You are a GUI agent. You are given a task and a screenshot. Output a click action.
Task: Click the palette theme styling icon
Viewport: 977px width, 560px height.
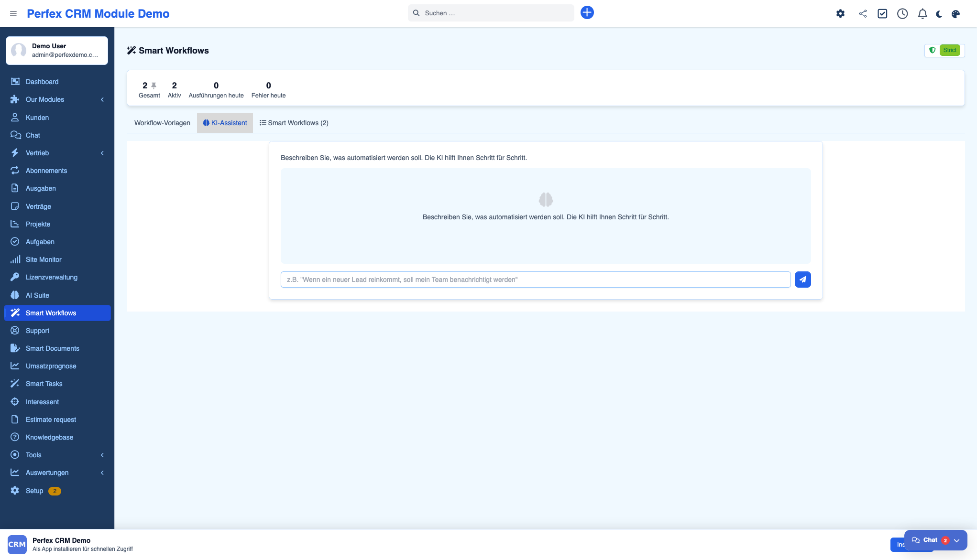955,14
